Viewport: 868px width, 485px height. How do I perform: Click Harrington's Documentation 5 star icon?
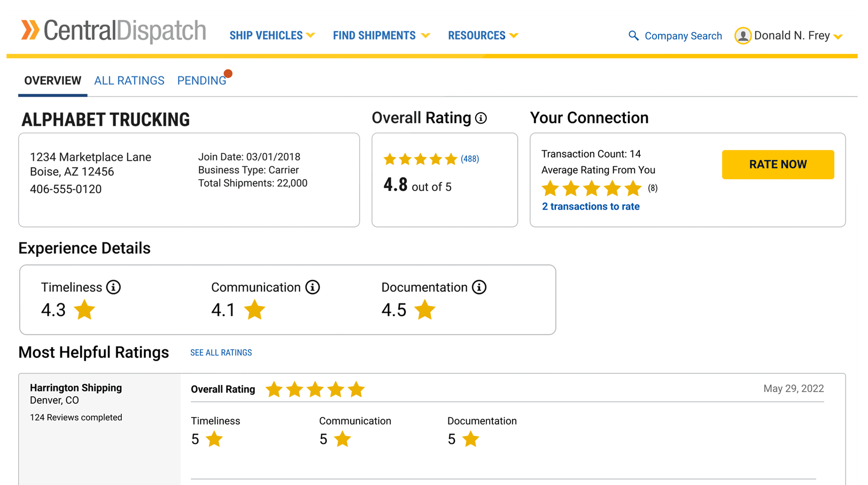coord(471,439)
